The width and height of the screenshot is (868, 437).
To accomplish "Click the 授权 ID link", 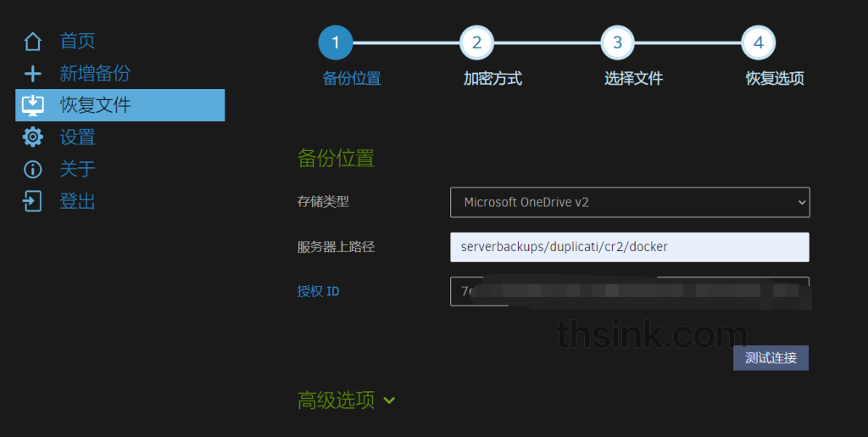I will pyautogui.click(x=319, y=291).
